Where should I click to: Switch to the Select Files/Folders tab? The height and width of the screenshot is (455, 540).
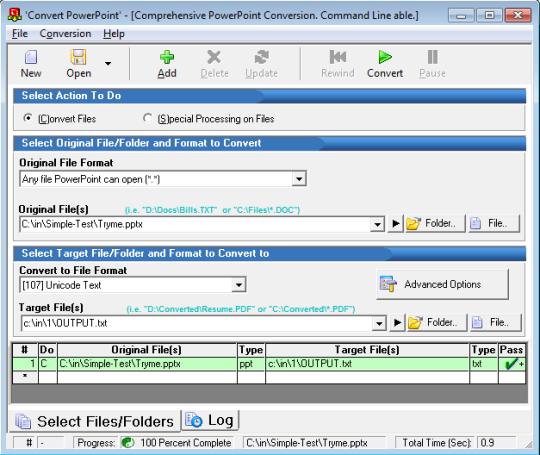click(x=94, y=421)
